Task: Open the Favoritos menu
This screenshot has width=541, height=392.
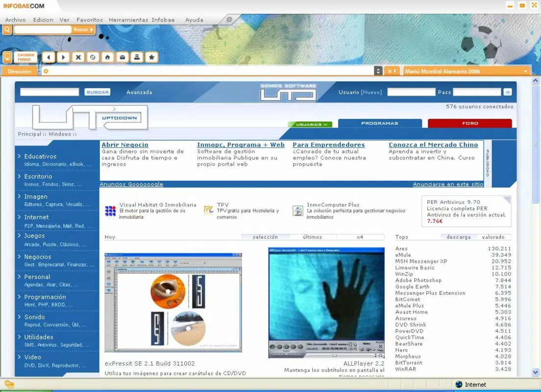Action: point(90,20)
